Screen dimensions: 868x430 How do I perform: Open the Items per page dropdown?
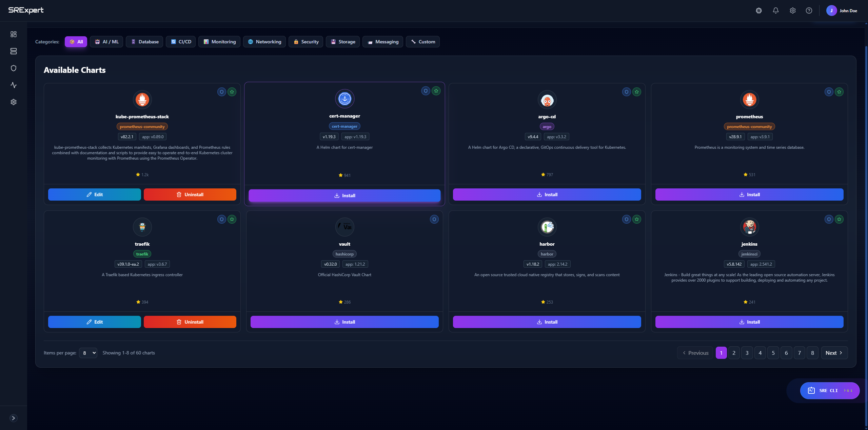pyautogui.click(x=88, y=353)
